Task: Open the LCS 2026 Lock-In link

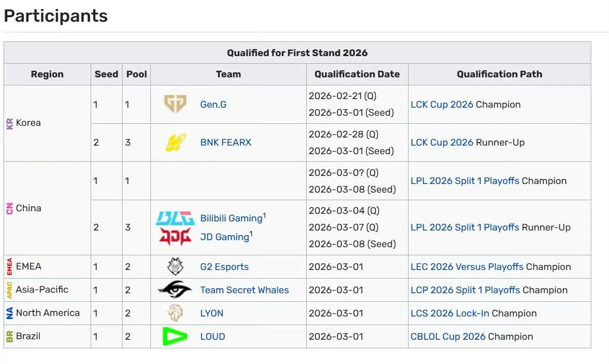Action: click(x=450, y=313)
